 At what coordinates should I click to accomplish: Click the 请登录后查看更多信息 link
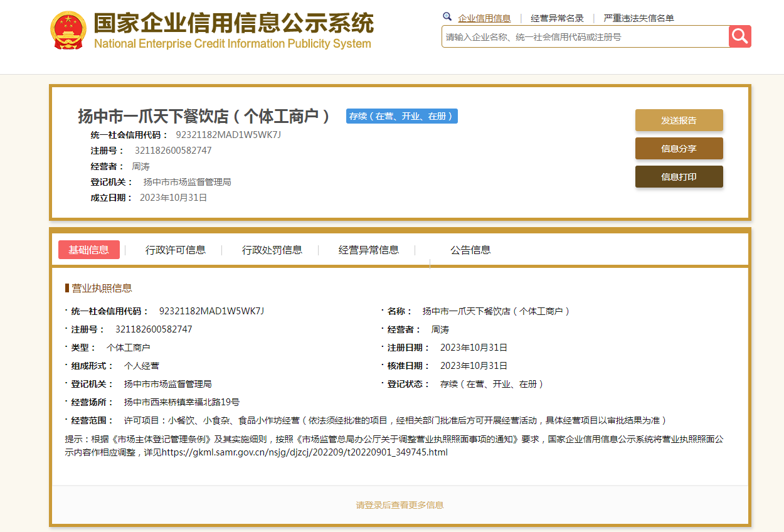click(x=400, y=505)
